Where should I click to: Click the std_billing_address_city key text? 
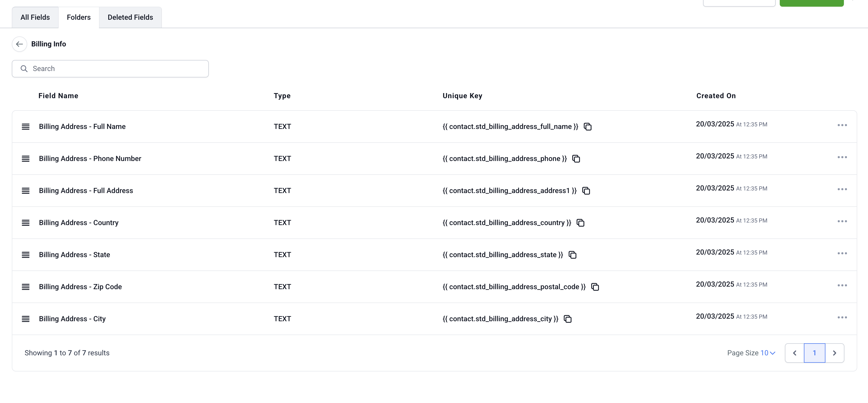point(500,318)
